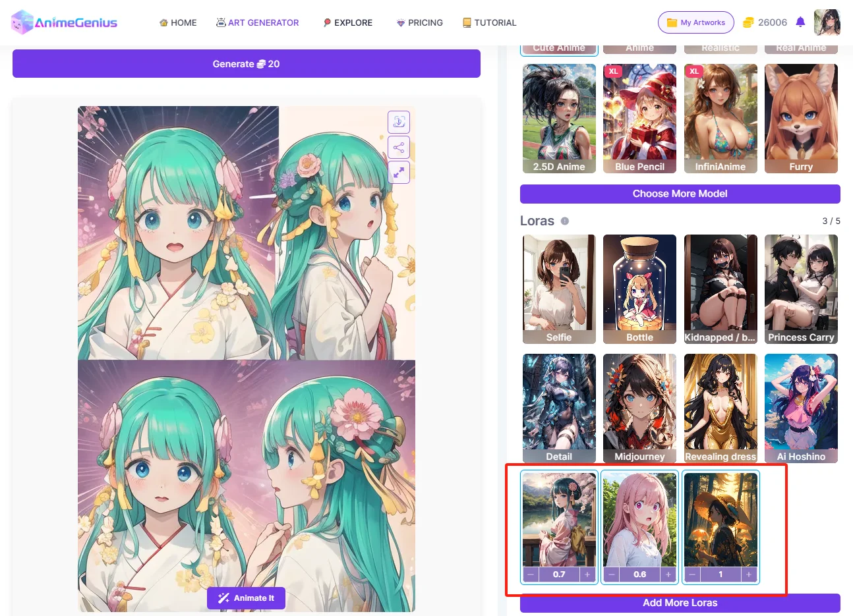Image resolution: width=853 pixels, height=616 pixels.
Task: Open the Explore menu item
Action: 347,22
